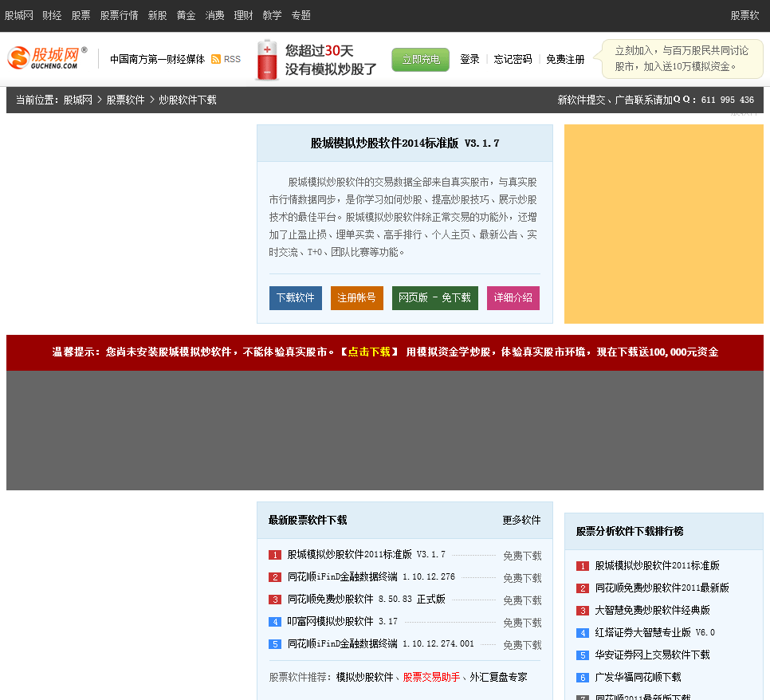The image size is (770, 700).
Task: Open 股城网 in top navigation
Action: (x=18, y=16)
